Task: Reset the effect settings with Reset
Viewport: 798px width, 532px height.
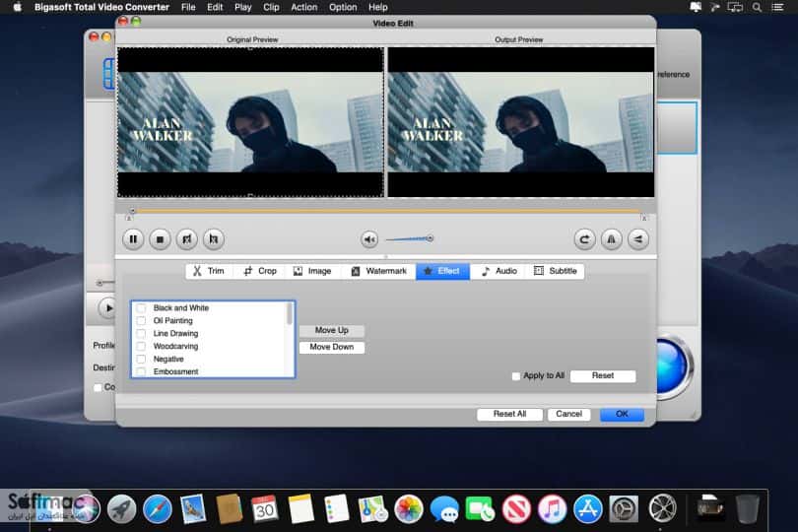Action: coord(603,375)
